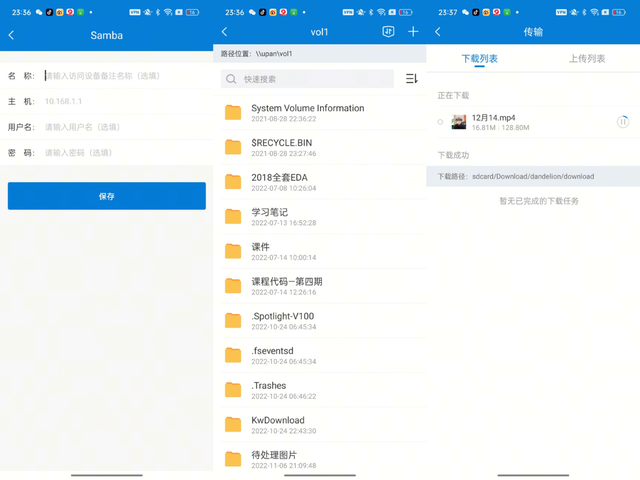
Task: Click the path location \\upan\vol1 bar
Action: pyautogui.click(x=320, y=53)
